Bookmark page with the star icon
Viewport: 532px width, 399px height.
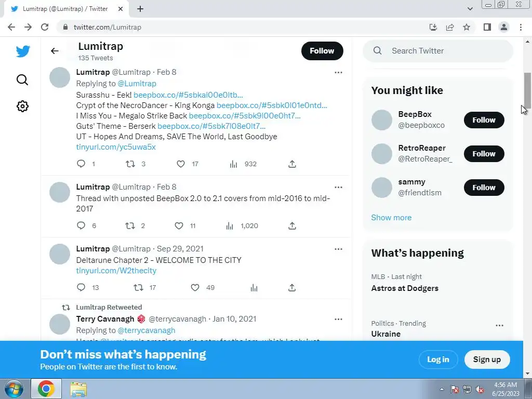[467, 27]
